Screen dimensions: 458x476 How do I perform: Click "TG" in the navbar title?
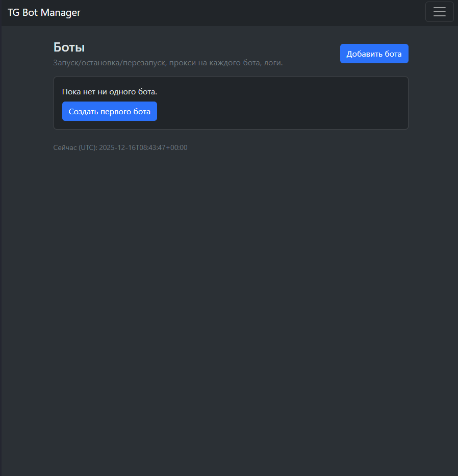click(13, 13)
